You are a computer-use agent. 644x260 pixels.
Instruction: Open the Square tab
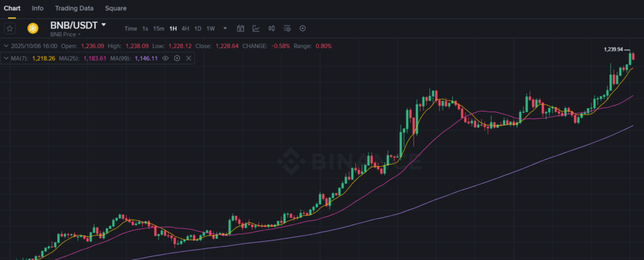coord(116,8)
